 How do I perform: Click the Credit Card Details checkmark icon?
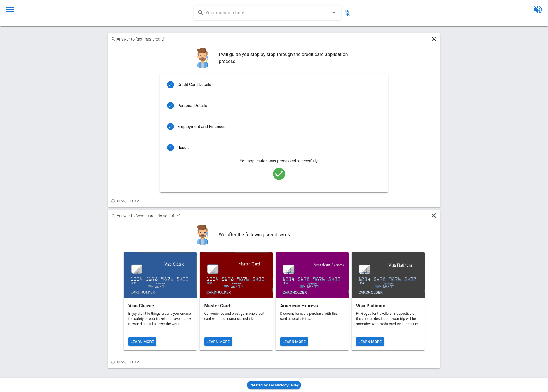tap(171, 85)
